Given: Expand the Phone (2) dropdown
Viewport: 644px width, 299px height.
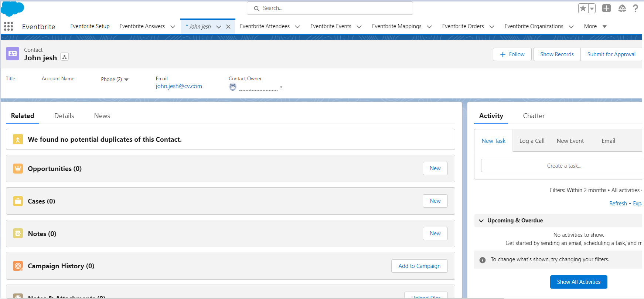Looking at the screenshot, I should (126, 80).
